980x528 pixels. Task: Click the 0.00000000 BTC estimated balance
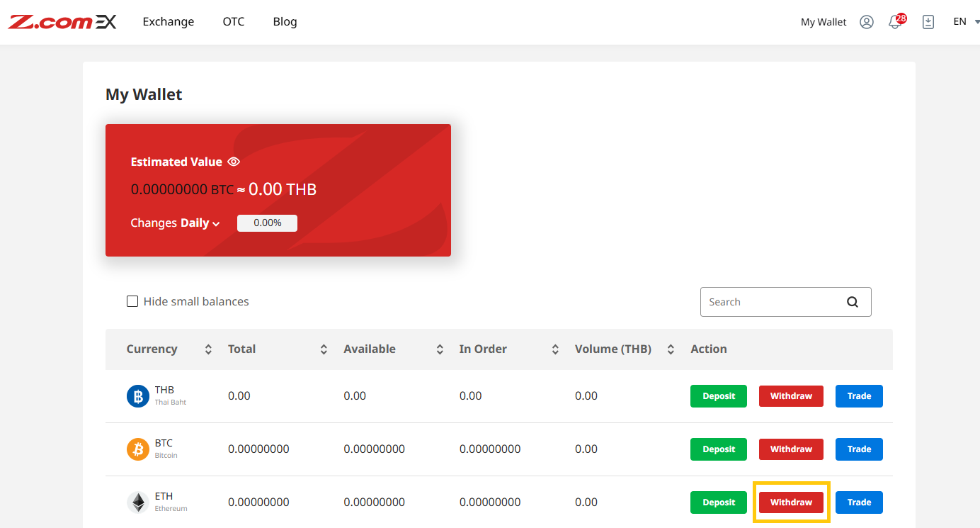[x=182, y=189]
